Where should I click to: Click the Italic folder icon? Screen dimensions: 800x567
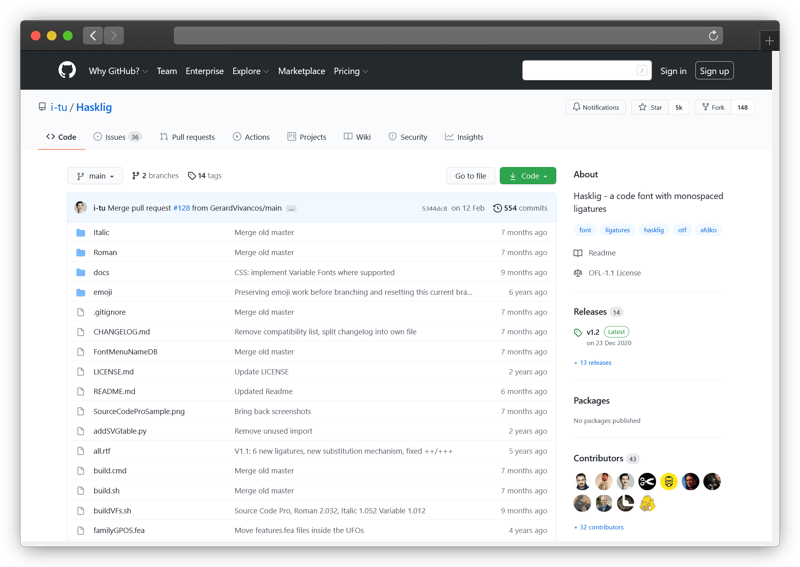[81, 233]
